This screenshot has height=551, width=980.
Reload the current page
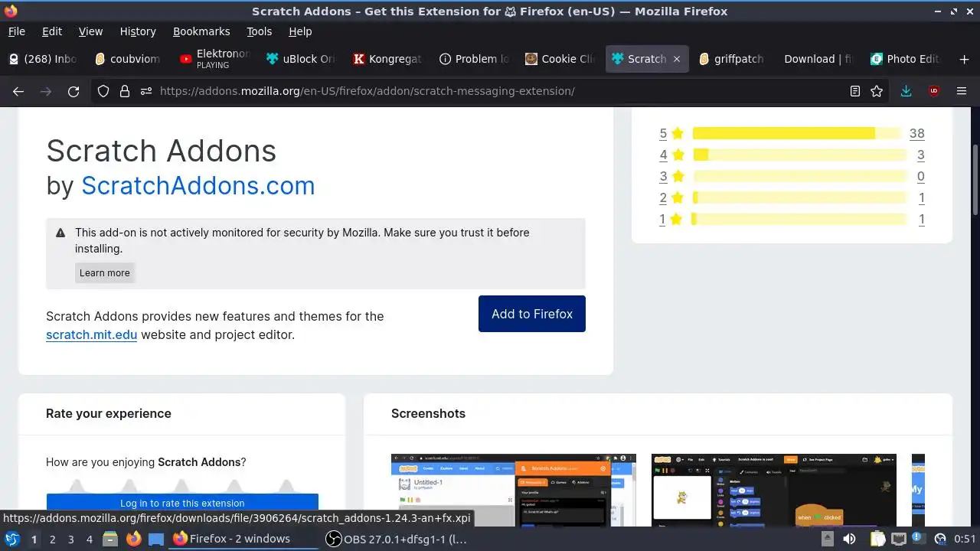click(73, 91)
